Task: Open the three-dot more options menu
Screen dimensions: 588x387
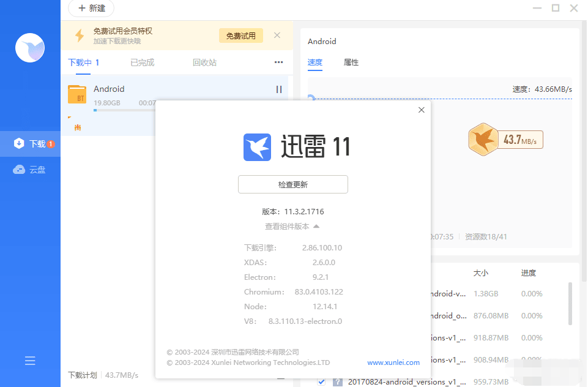Action: (x=278, y=62)
